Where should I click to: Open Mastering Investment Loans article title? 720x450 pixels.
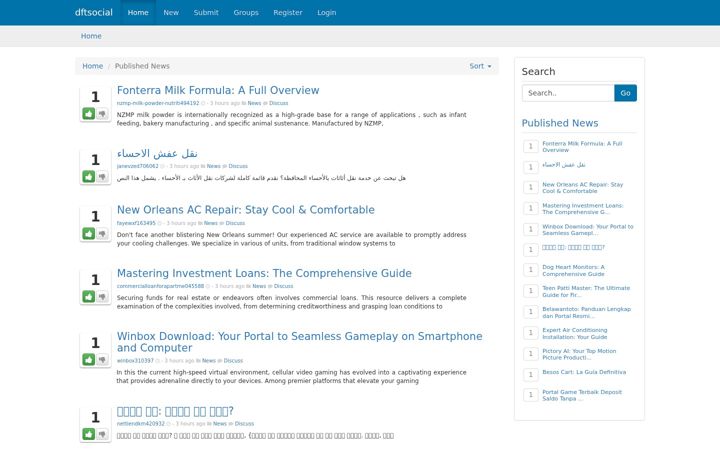(264, 273)
